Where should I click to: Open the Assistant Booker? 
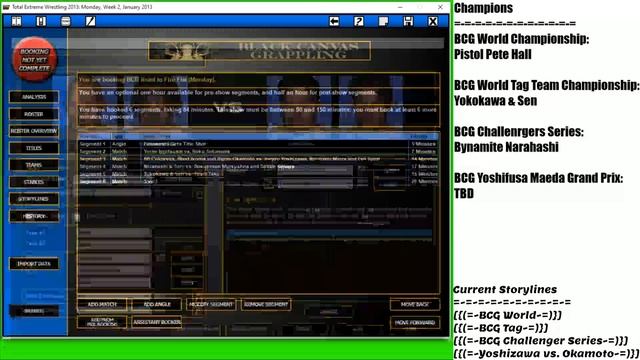(157, 322)
